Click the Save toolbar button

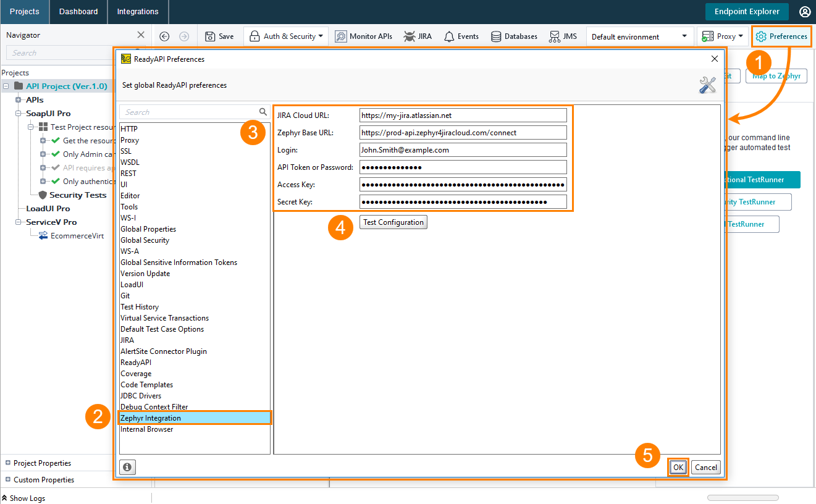(219, 36)
